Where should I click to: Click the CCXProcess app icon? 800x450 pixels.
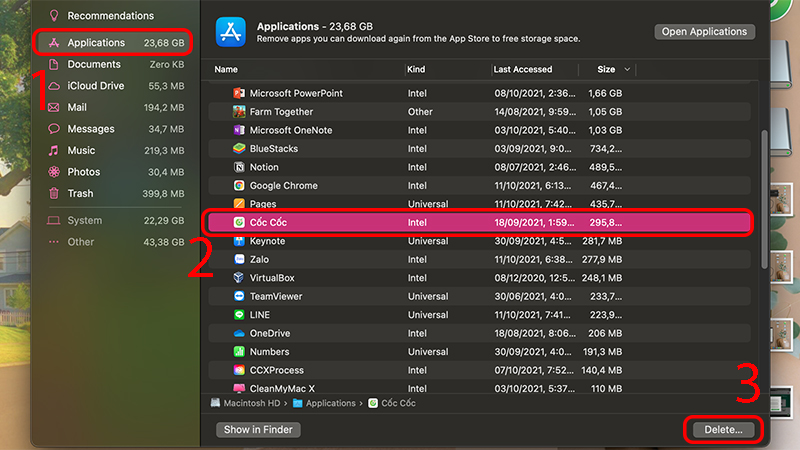coord(239,370)
